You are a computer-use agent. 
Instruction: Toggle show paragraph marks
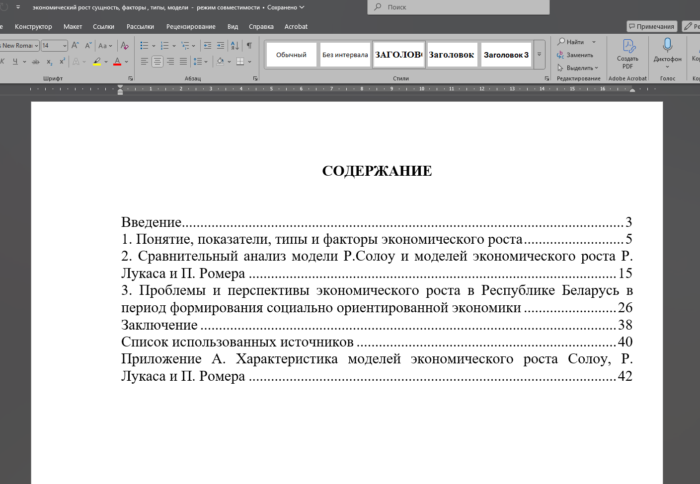[x=249, y=46]
